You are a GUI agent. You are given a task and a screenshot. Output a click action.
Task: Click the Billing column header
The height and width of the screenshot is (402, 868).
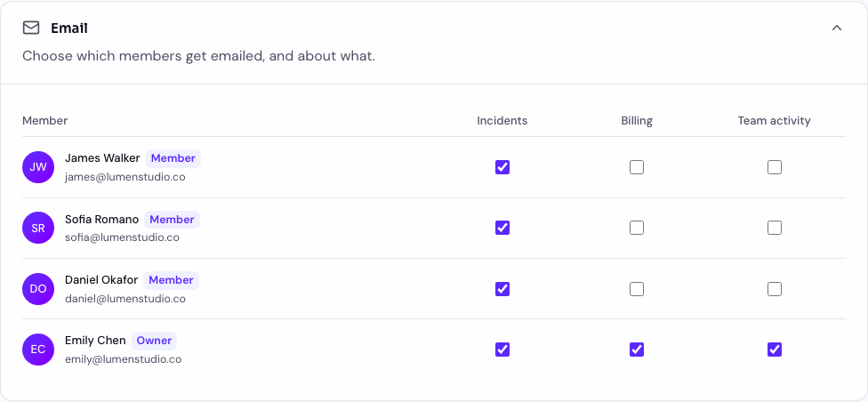(x=637, y=121)
